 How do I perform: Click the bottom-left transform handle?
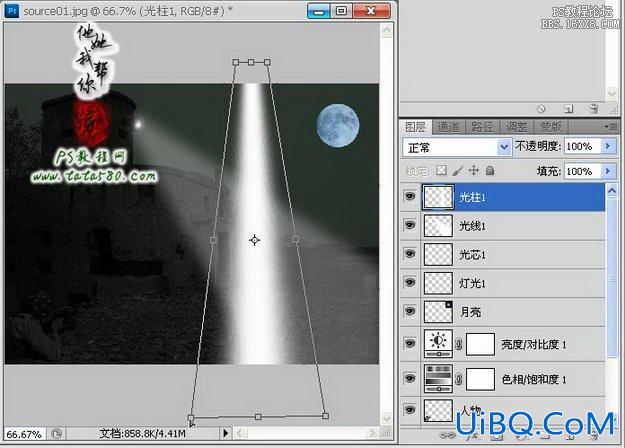pos(191,417)
